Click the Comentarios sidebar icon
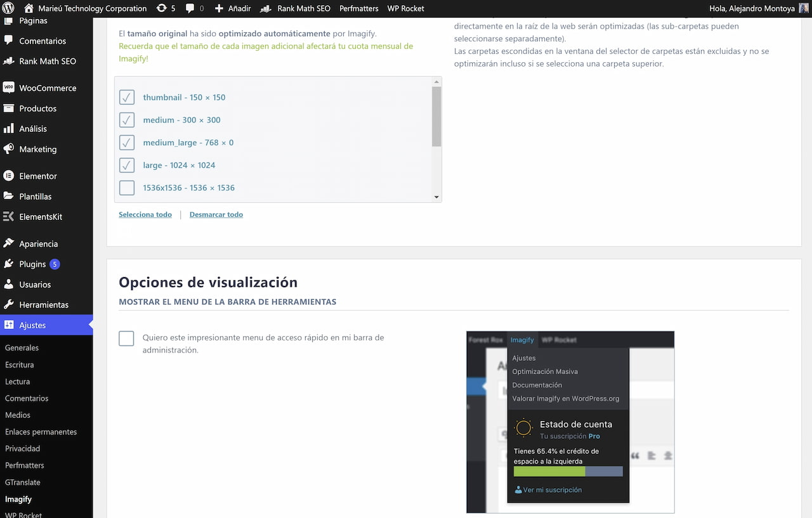Screen dimensions: 812x518 (8, 41)
